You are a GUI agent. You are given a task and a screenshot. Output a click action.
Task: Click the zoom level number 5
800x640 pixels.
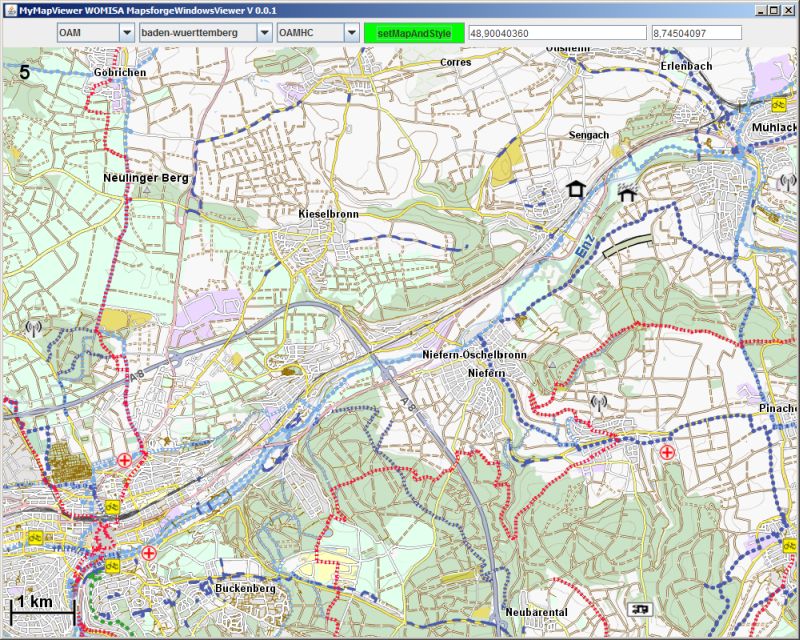click(x=24, y=72)
